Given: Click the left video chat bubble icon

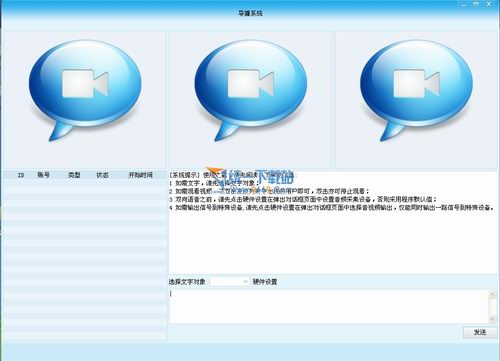Looking at the screenshot, I should [85, 90].
